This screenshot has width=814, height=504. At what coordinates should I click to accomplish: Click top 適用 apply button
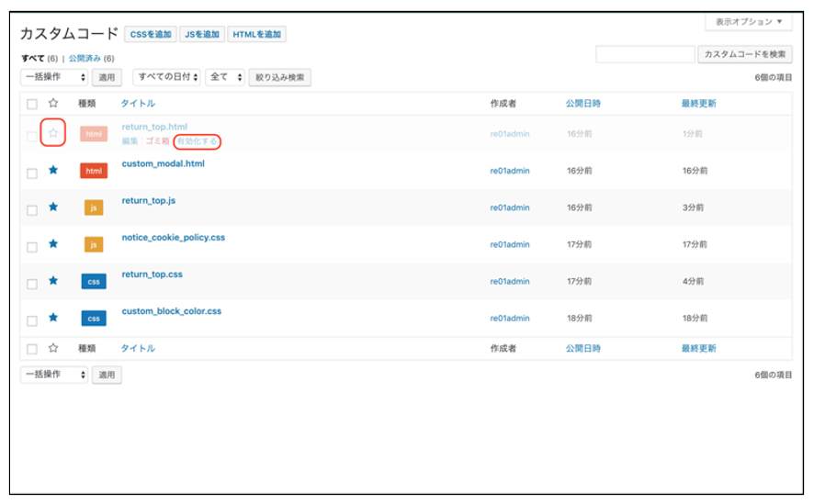107,77
